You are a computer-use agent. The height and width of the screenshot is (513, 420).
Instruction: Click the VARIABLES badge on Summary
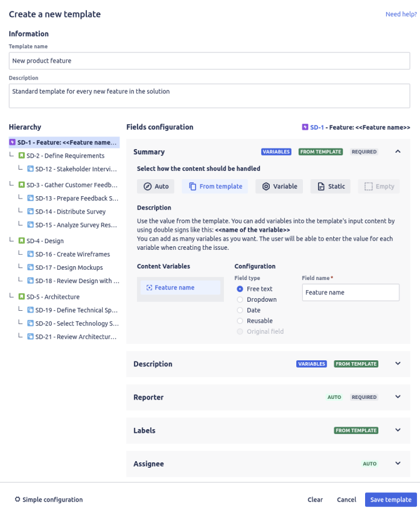276,152
